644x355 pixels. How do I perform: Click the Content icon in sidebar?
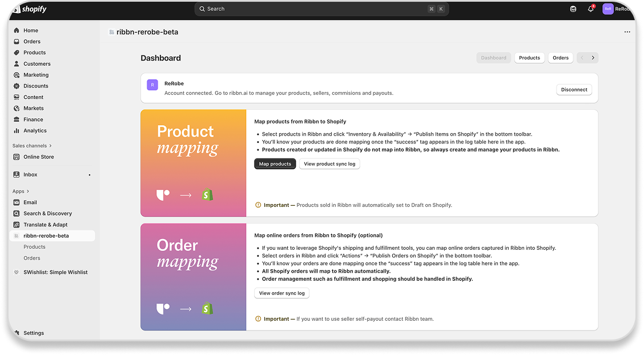point(17,97)
